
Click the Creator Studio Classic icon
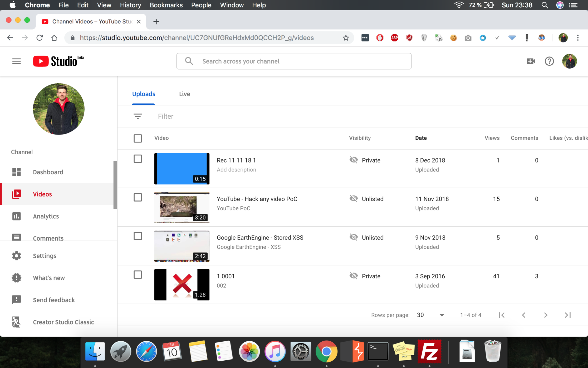[x=16, y=322]
